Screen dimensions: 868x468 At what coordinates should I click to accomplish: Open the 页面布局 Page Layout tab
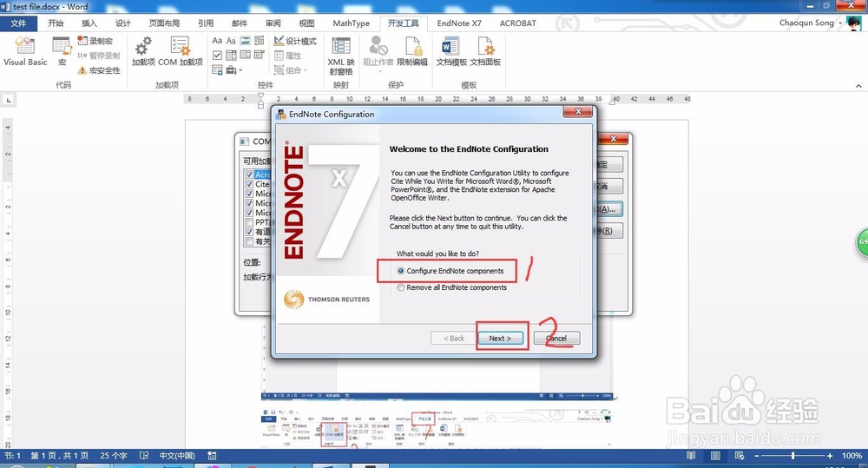coord(164,23)
